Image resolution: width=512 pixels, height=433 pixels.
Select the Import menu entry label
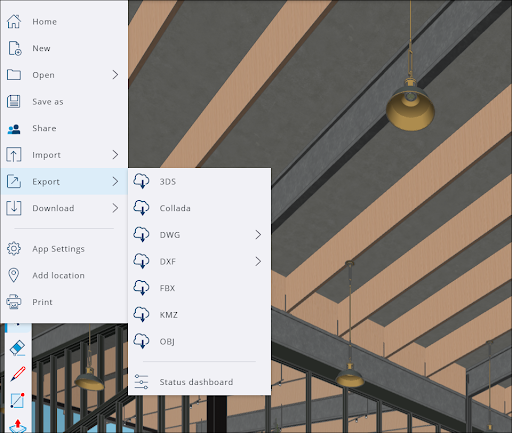point(46,155)
